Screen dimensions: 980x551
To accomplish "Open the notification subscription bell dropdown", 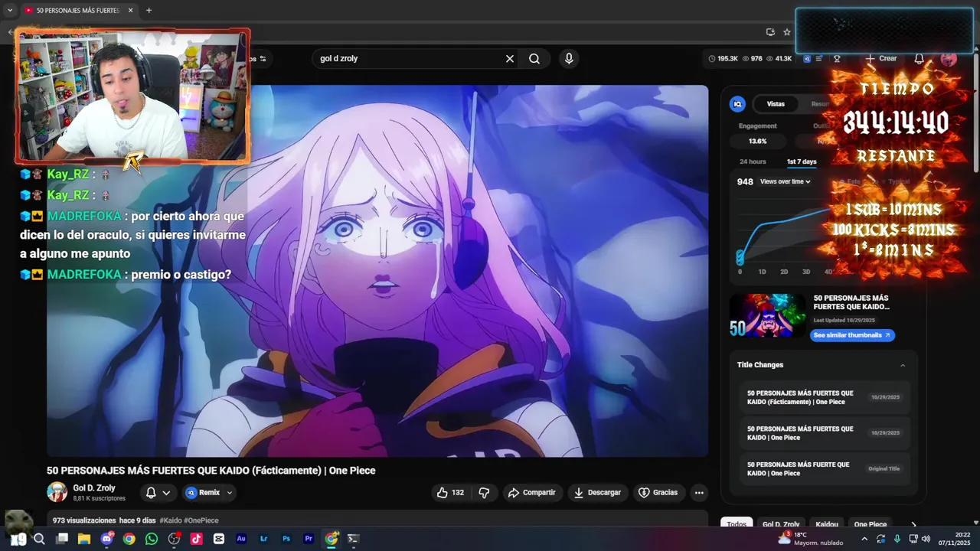I will 158,493.
